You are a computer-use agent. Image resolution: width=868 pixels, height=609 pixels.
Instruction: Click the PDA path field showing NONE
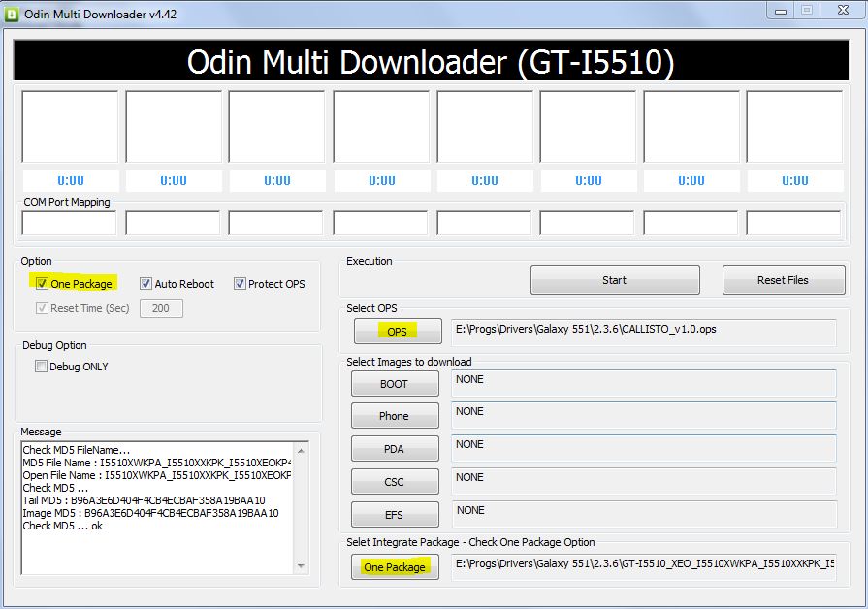tap(644, 448)
